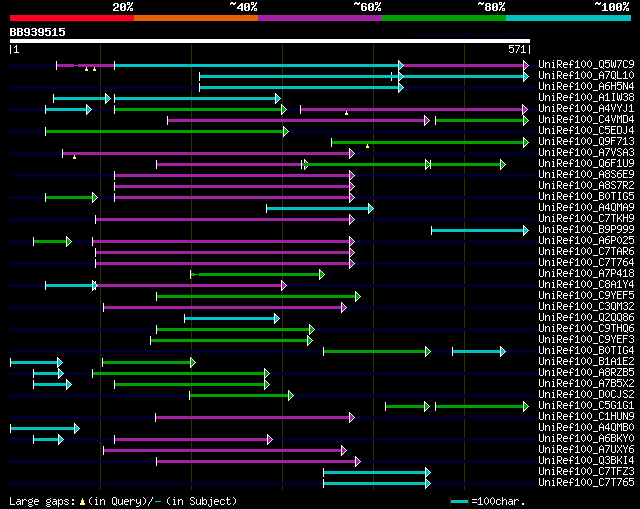Select the BB939515 query name

38,32
